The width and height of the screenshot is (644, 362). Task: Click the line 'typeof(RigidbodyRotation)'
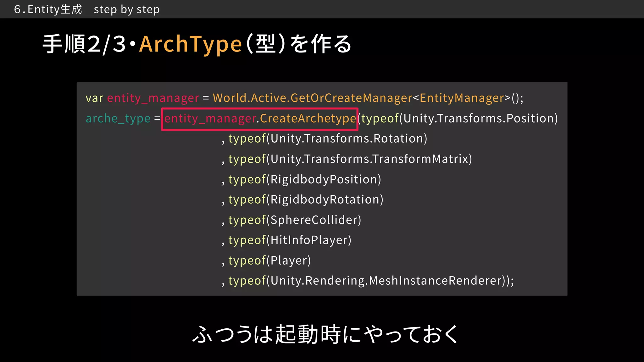click(x=306, y=200)
